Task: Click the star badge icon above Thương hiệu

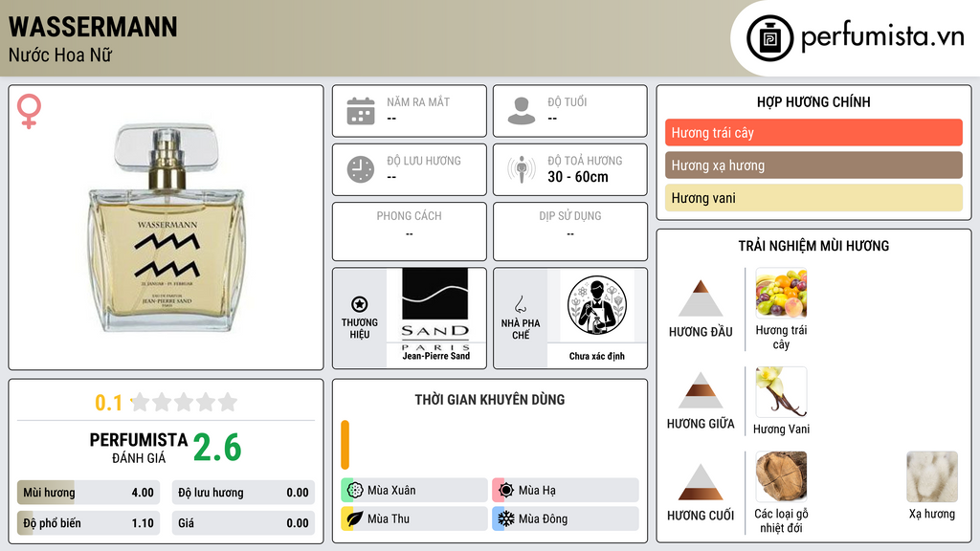Action: [360, 304]
